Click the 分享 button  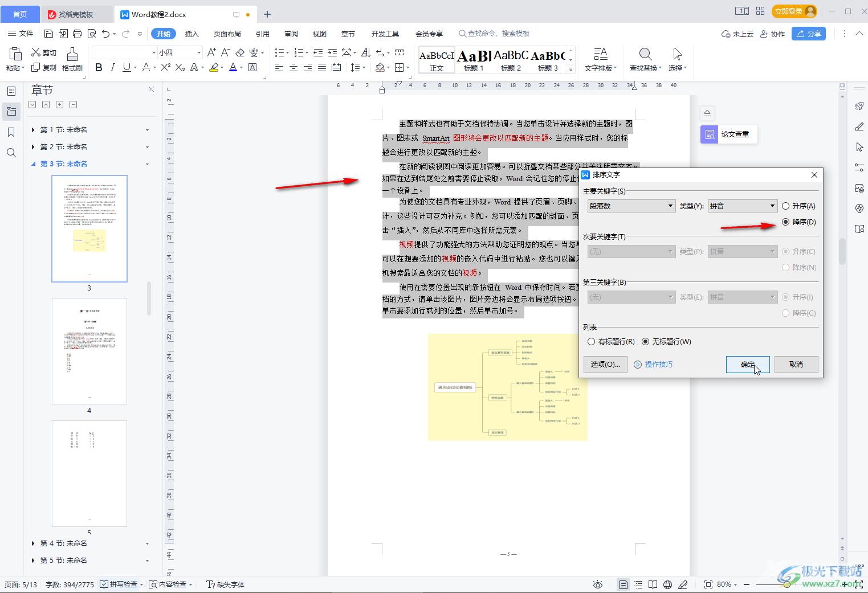(x=809, y=34)
